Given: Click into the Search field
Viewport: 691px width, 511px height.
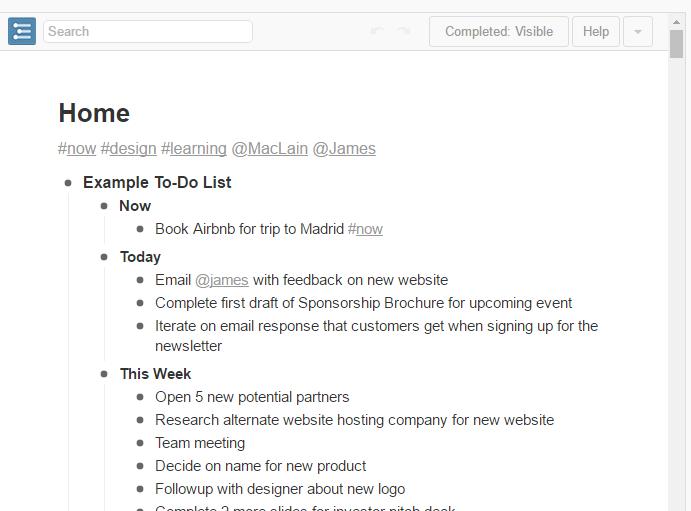Looking at the screenshot, I should pos(148,31).
